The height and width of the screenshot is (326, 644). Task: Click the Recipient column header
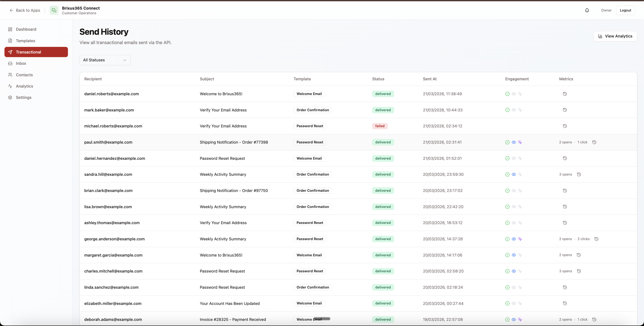click(93, 79)
